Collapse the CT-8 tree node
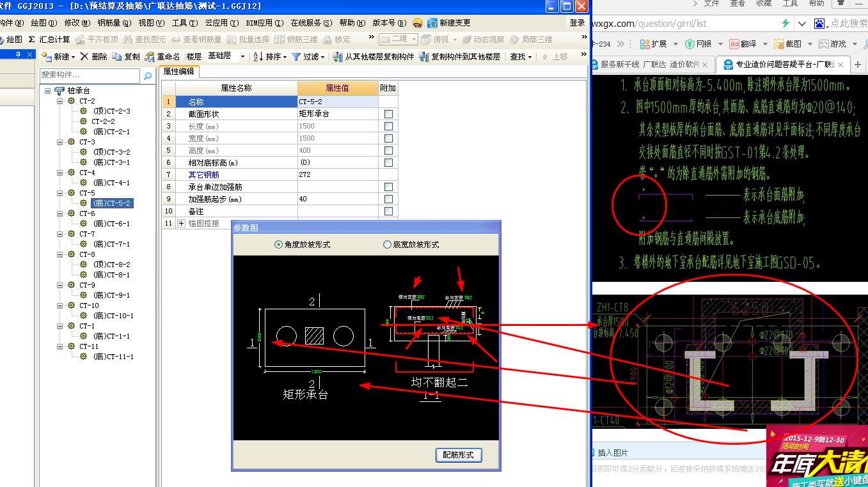Image resolution: width=868 pixels, height=487 pixels. point(59,254)
